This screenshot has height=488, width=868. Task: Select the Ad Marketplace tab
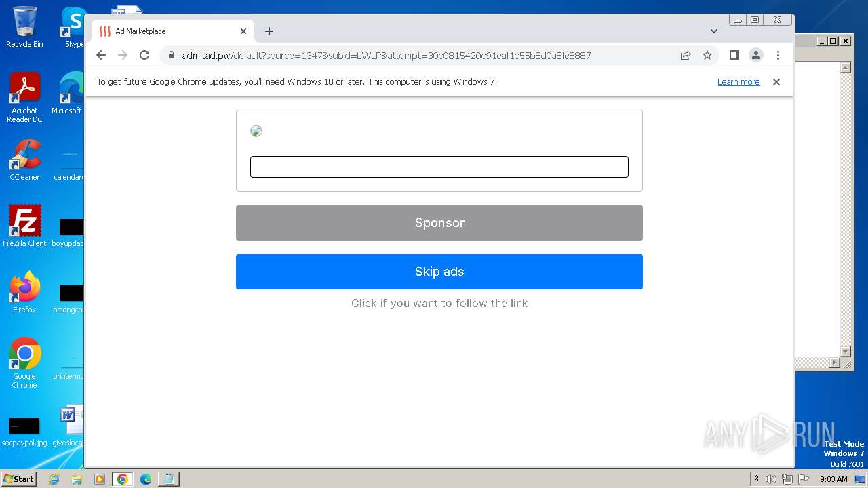pyautogui.click(x=173, y=31)
